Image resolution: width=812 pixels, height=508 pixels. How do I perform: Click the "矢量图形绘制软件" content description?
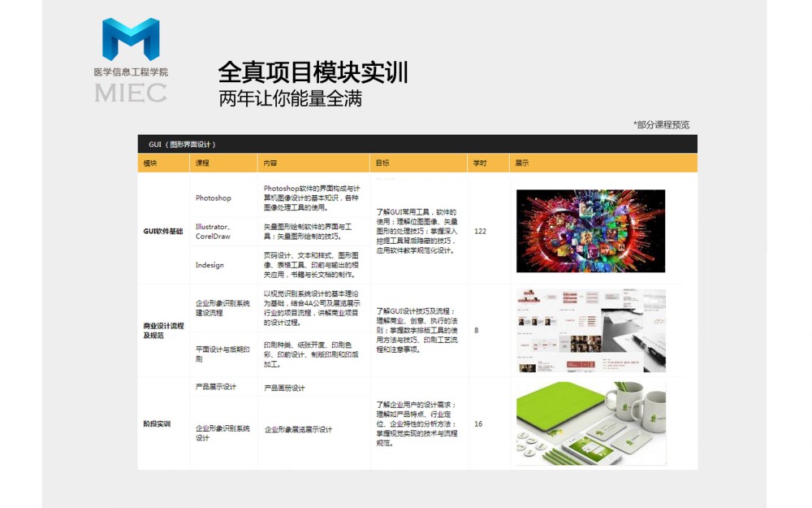click(x=309, y=231)
